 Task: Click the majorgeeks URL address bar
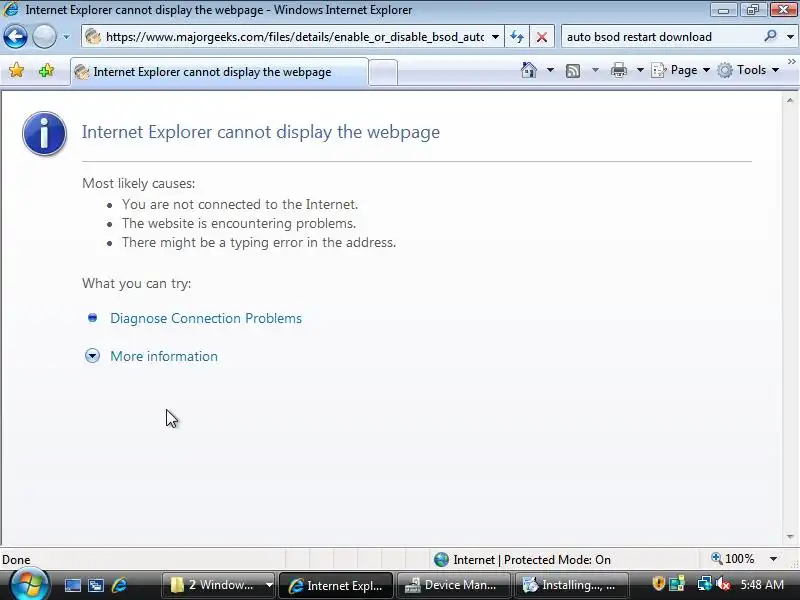click(x=292, y=37)
